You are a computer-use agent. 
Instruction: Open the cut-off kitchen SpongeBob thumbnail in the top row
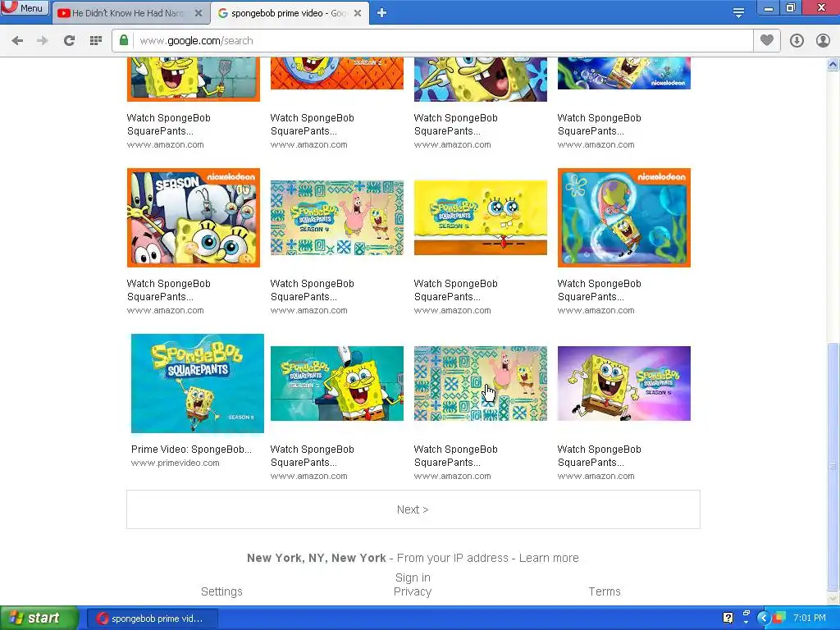coord(194,80)
